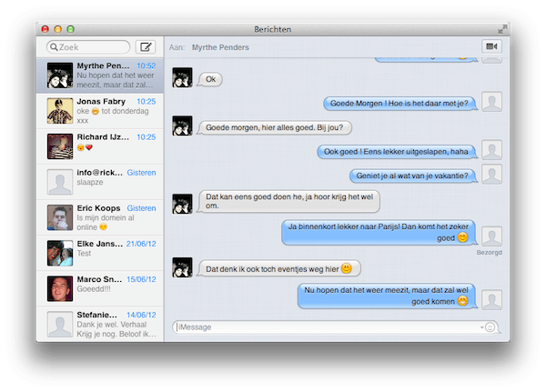Start a FaceTime video call
The image size is (546, 392).
click(491, 46)
